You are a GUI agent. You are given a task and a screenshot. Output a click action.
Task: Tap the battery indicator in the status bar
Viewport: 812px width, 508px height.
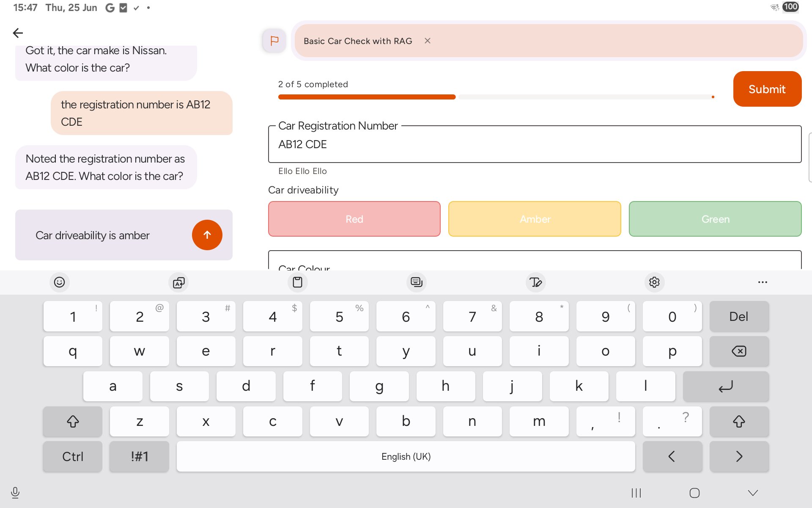click(790, 7)
